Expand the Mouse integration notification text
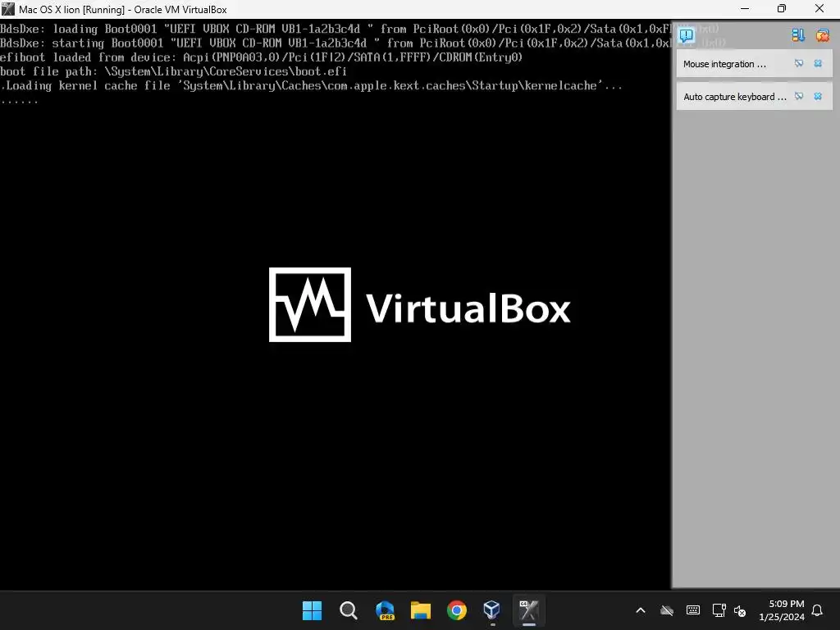This screenshot has width=840, height=630. [724, 64]
